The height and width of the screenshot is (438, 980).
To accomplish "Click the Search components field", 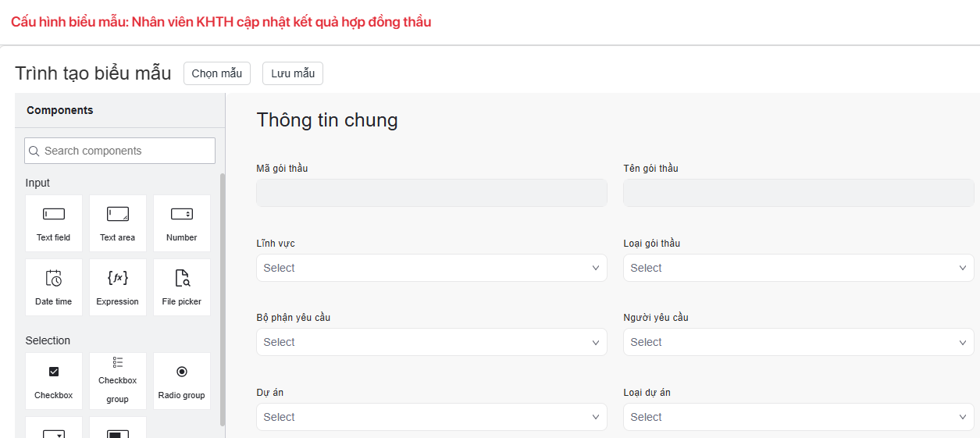I will [x=119, y=151].
